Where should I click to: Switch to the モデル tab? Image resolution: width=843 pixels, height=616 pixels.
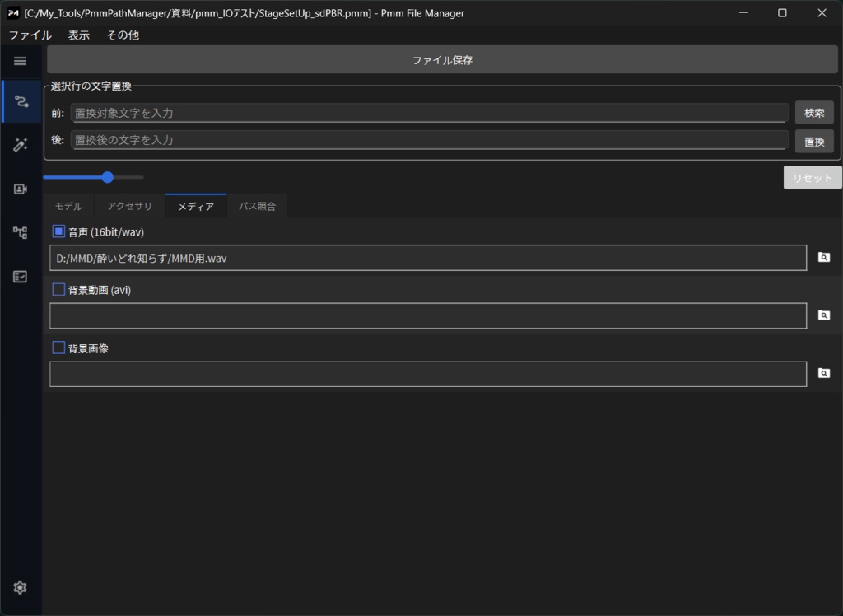pyautogui.click(x=68, y=206)
